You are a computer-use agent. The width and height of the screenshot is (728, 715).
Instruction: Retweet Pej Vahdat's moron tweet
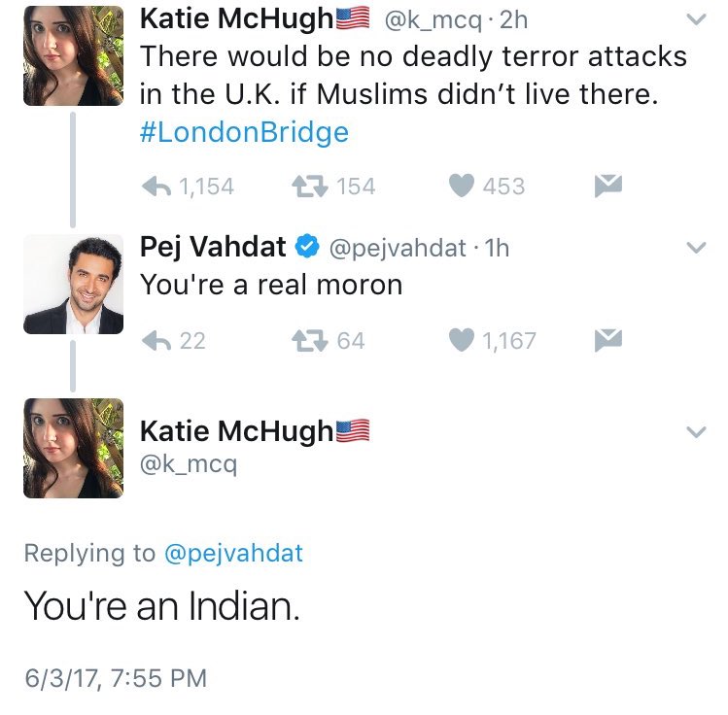pos(307,340)
